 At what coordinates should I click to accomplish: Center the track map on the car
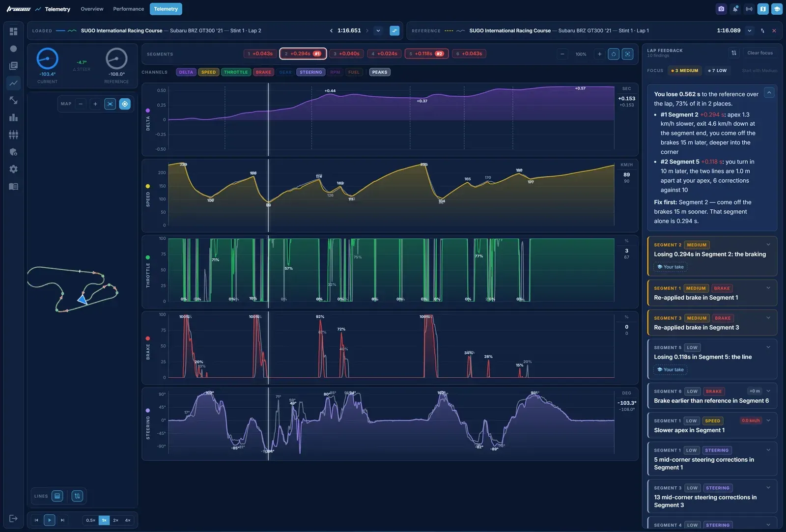(x=125, y=104)
